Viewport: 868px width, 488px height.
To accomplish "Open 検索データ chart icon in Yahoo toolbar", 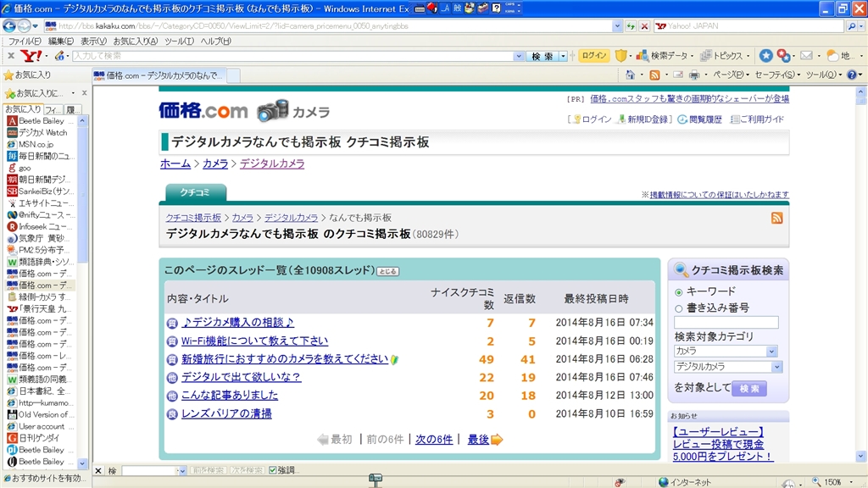I will pos(643,56).
